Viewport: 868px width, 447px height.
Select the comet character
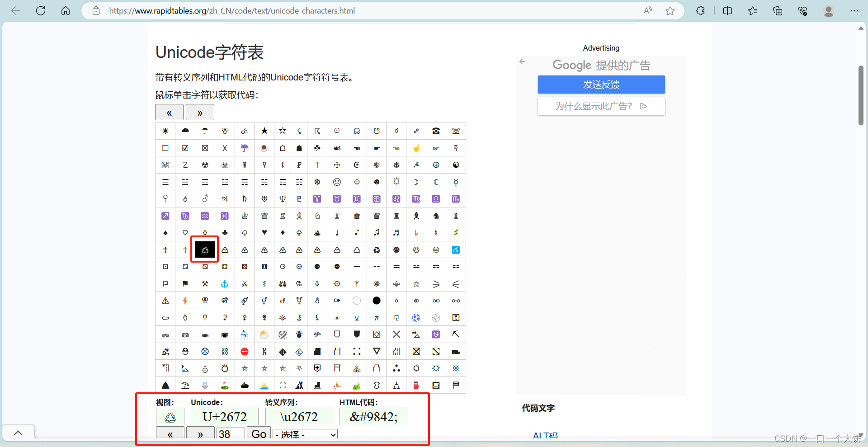(x=245, y=131)
